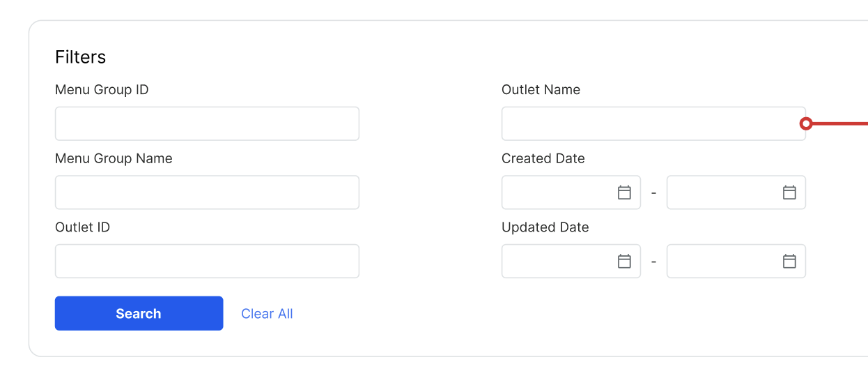
Task: Focus the Menu Group ID text field
Action: coord(207,124)
